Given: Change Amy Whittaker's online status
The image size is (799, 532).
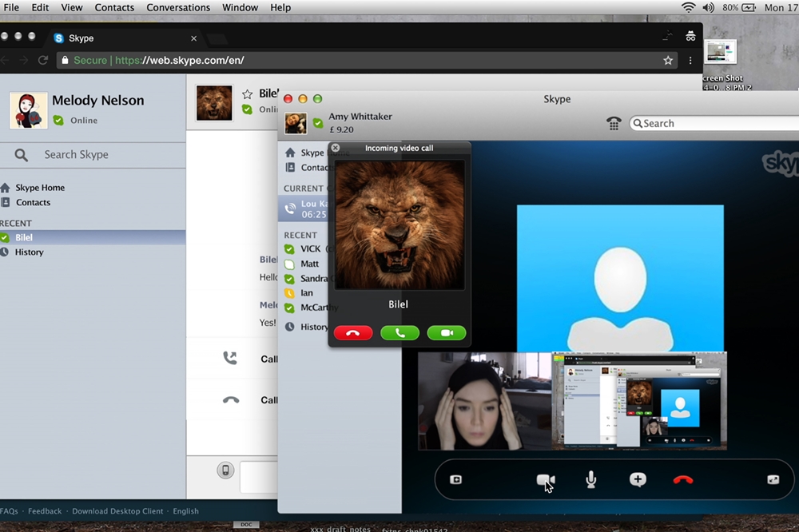Looking at the screenshot, I should point(318,123).
